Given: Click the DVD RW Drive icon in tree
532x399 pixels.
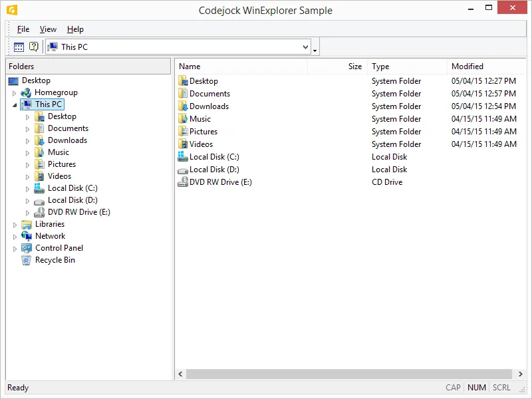Looking at the screenshot, I should [39, 212].
